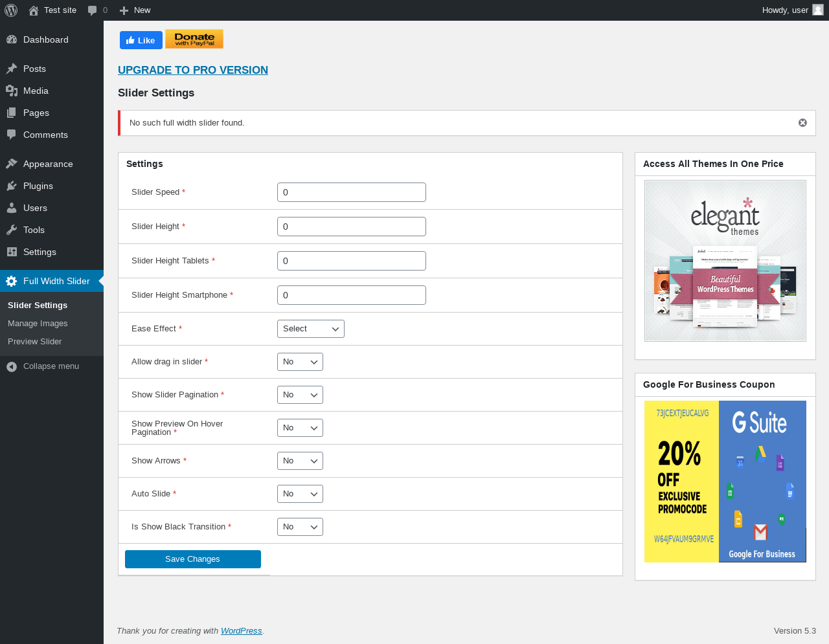The image size is (829, 644).
Task: Expand the Allow drag in slider dropdown
Action: tap(300, 362)
